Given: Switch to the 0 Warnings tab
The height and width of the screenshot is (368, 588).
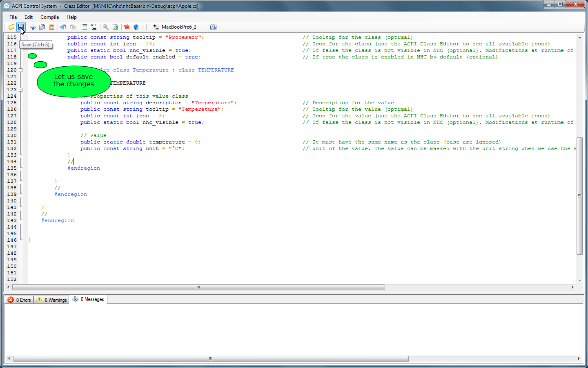Looking at the screenshot, I should click(51, 300).
